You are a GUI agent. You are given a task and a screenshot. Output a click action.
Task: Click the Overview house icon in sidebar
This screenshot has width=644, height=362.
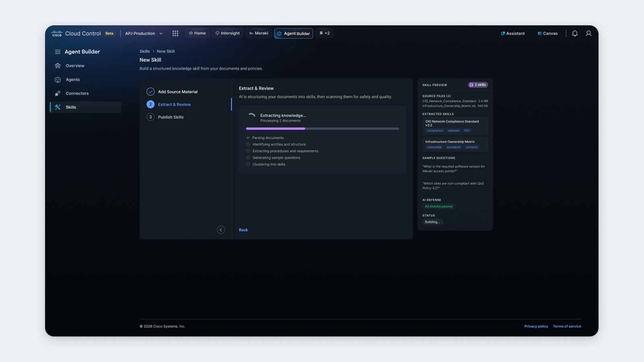[58, 66]
